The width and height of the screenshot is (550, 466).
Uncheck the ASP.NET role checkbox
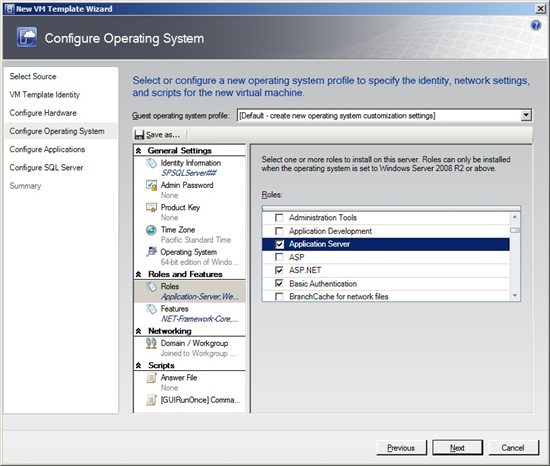pos(279,270)
